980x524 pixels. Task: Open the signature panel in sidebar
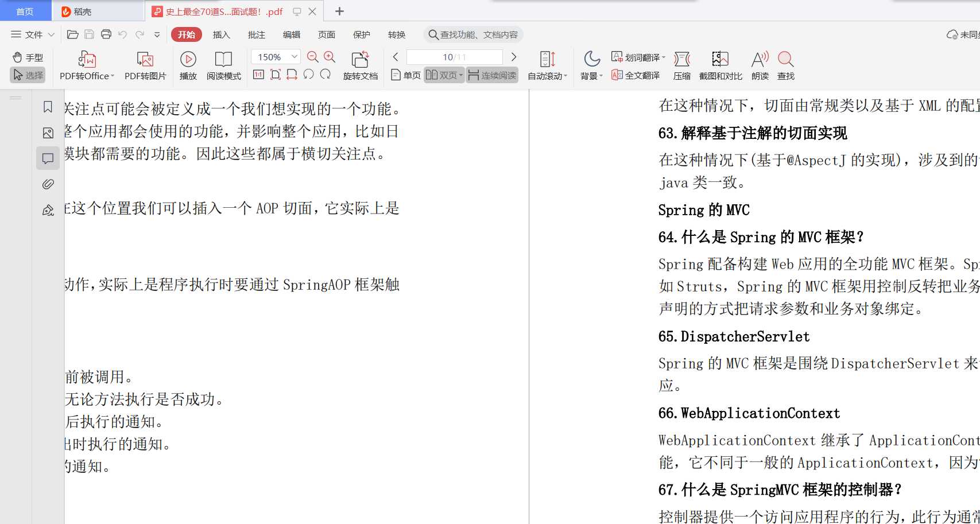(x=48, y=209)
